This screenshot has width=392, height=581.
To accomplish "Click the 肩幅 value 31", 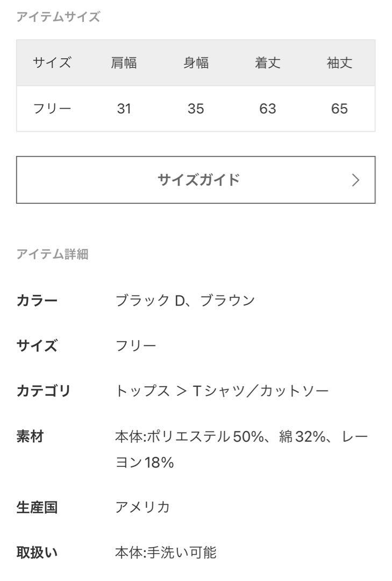I will [x=124, y=109].
